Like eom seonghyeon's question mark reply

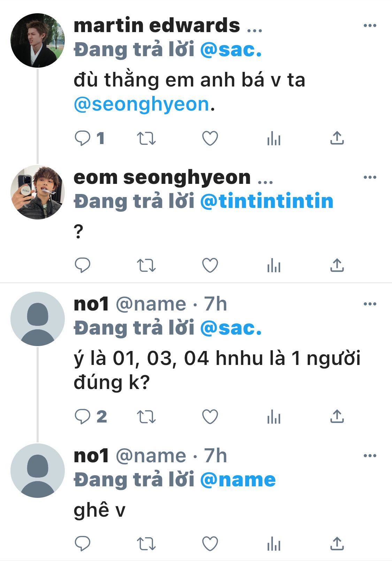click(x=210, y=265)
